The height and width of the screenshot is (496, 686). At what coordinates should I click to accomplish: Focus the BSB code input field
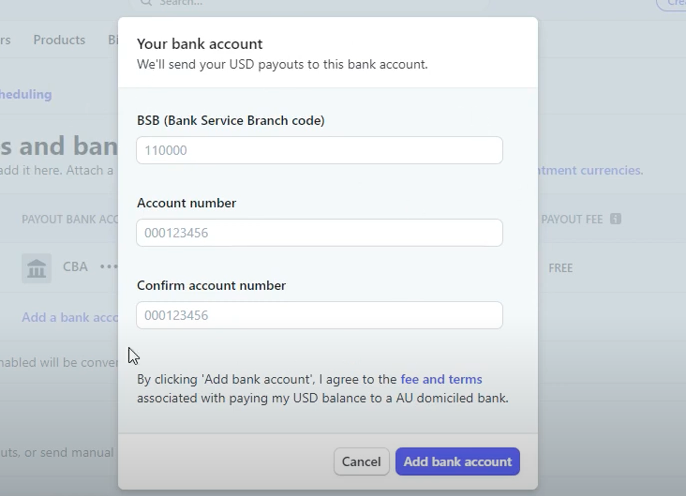coord(319,150)
